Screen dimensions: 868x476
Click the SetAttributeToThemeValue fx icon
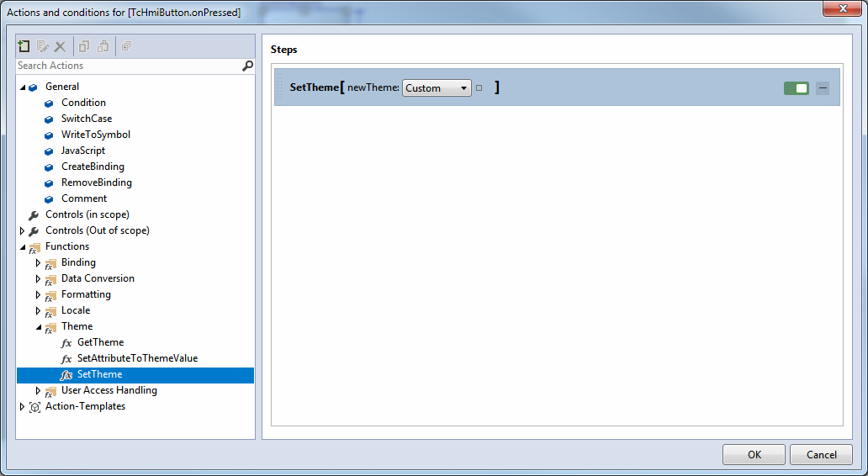pos(66,359)
